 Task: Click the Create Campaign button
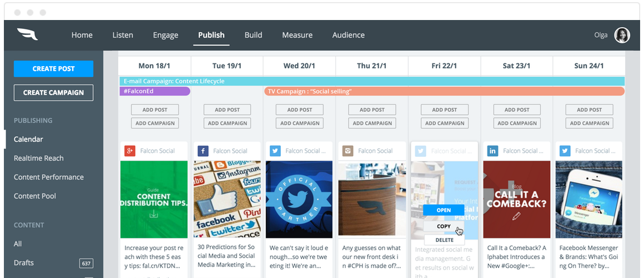(x=53, y=92)
